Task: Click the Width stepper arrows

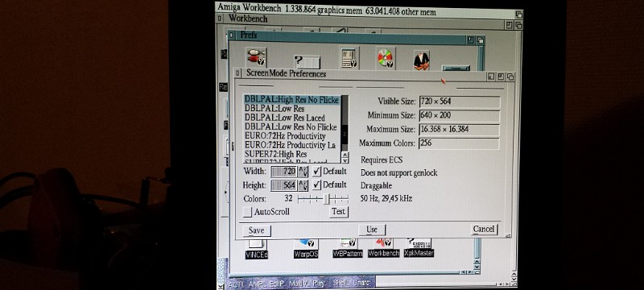Action: (303, 172)
